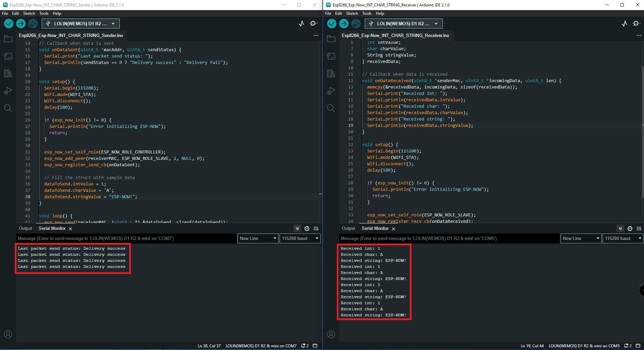This screenshot has width=644, height=350.
Task: Toggle timestamp in Sender serial monitor
Action: point(307,229)
